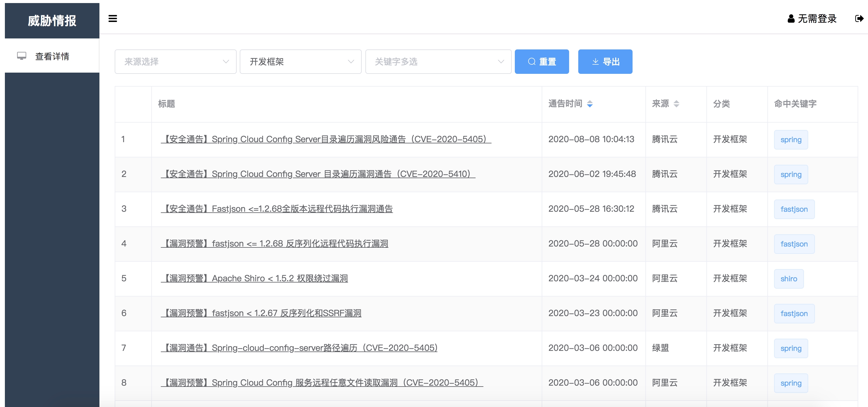Click the monitor icon beside 查看详情

[x=22, y=56]
